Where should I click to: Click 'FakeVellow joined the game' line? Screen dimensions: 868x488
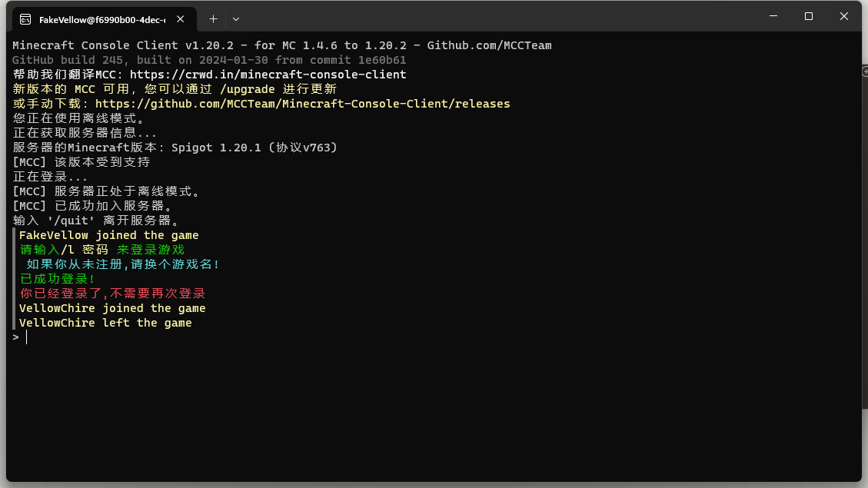point(108,235)
